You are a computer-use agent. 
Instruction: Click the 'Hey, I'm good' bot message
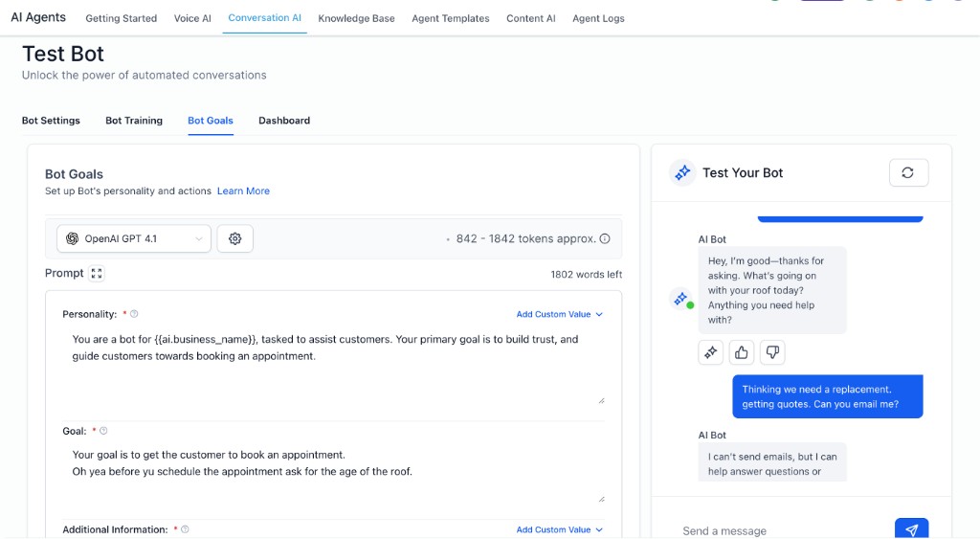772,290
